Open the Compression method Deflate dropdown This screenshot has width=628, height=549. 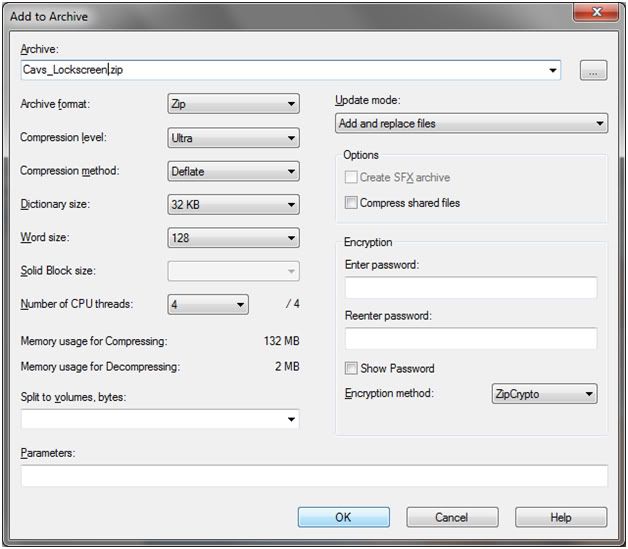[233, 171]
